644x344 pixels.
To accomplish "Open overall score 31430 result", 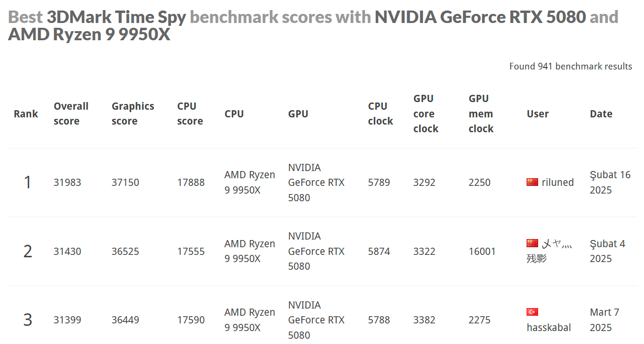I will tap(68, 252).
